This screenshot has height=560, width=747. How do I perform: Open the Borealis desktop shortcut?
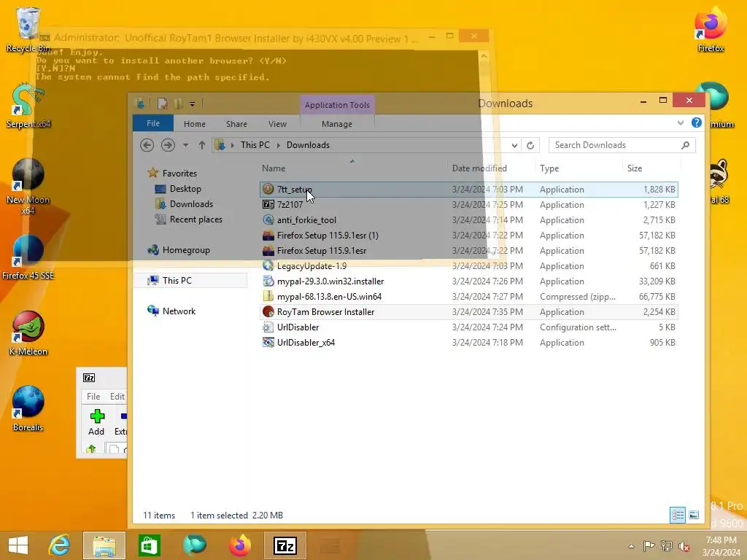pos(28,408)
